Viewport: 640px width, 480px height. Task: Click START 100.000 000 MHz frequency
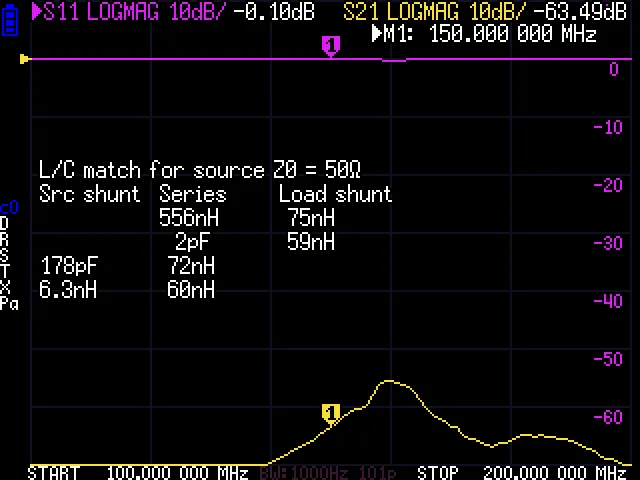click(138, 473)
